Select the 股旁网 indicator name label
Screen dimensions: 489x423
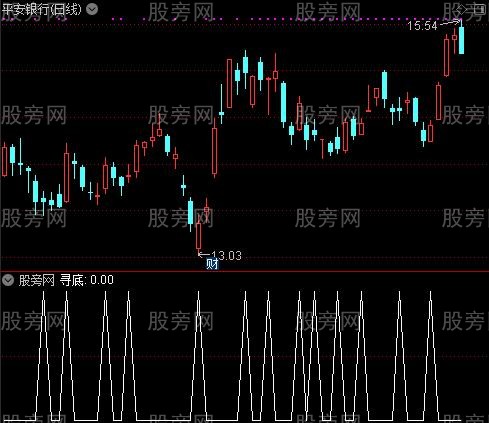click(37, 280)
